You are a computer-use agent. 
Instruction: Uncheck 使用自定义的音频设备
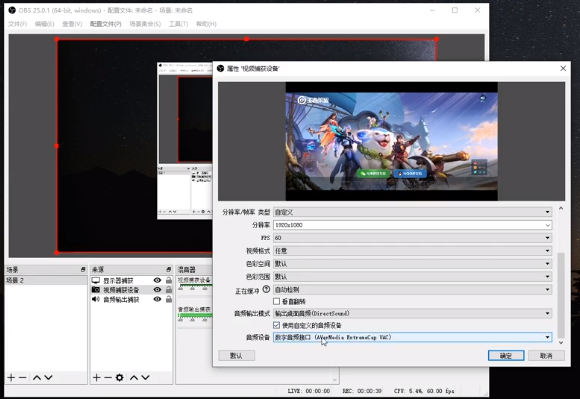pos(276,325)
